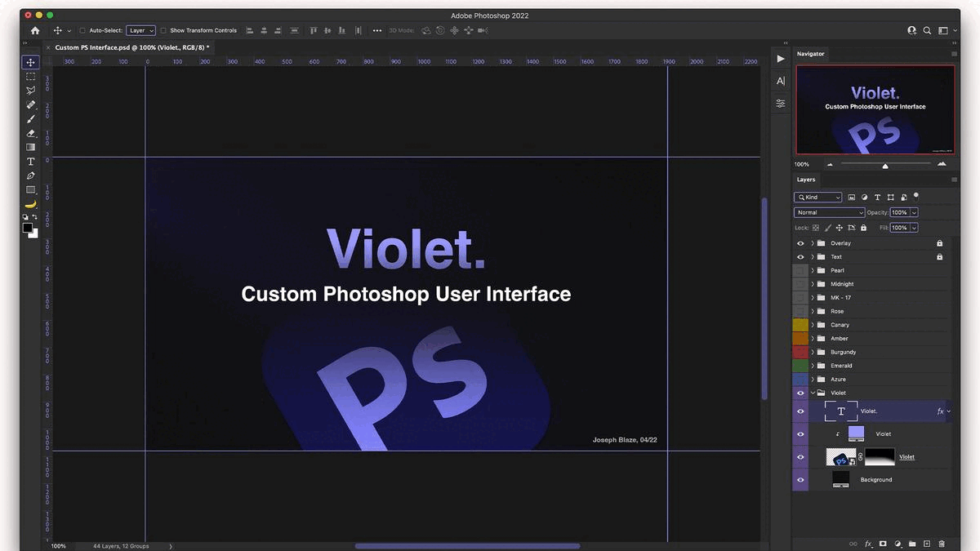Add layer style via fx button
This screenshot has width=980, height=551.
pyautogui.click(x=868, y=544)
